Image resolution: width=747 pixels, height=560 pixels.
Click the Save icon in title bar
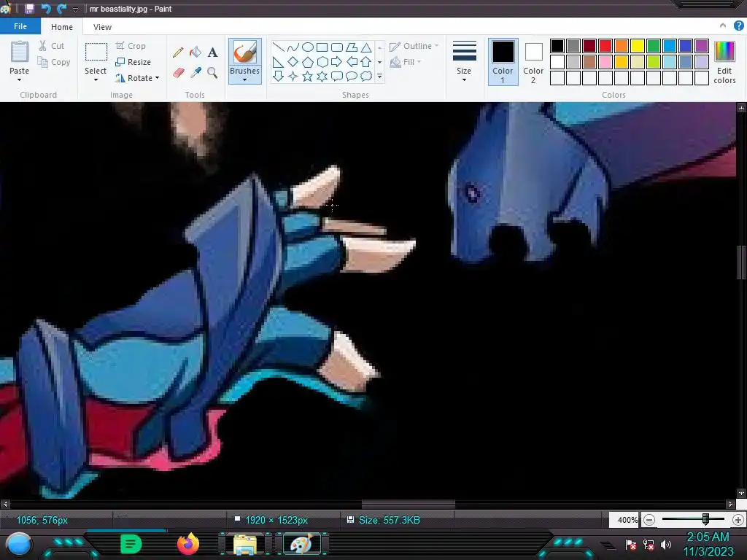pyautogui.click(x=29, y=9)
